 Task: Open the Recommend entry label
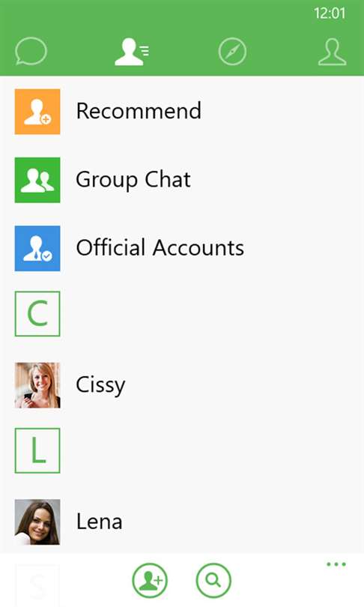[x=139, y=111]
